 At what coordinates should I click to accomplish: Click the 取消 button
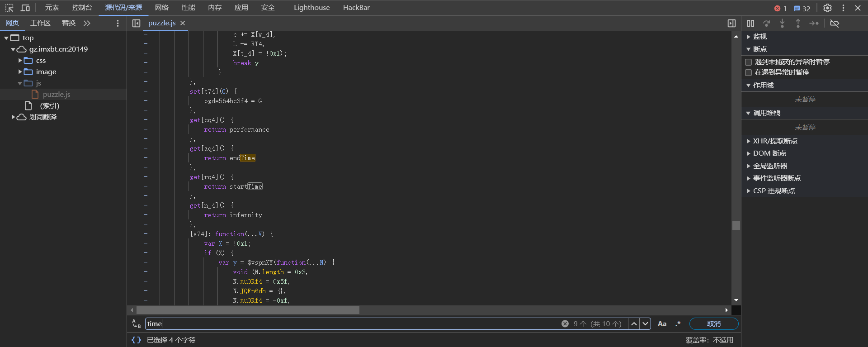[x=713, y=323]
